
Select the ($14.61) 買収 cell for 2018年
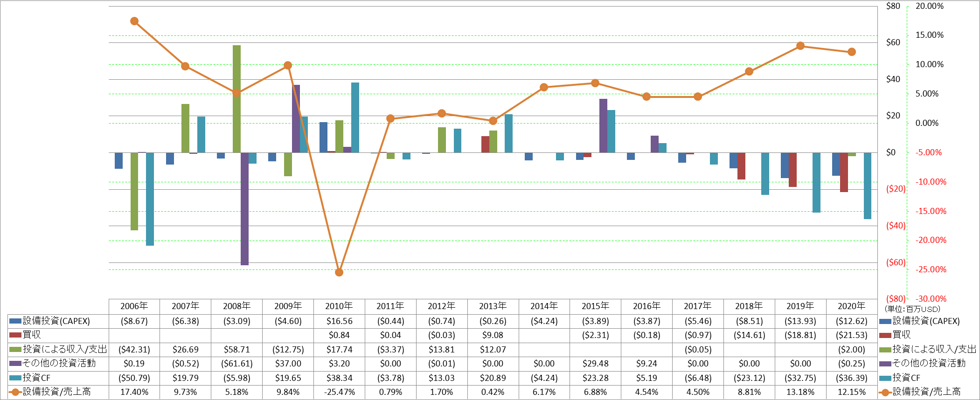point(749,335)
